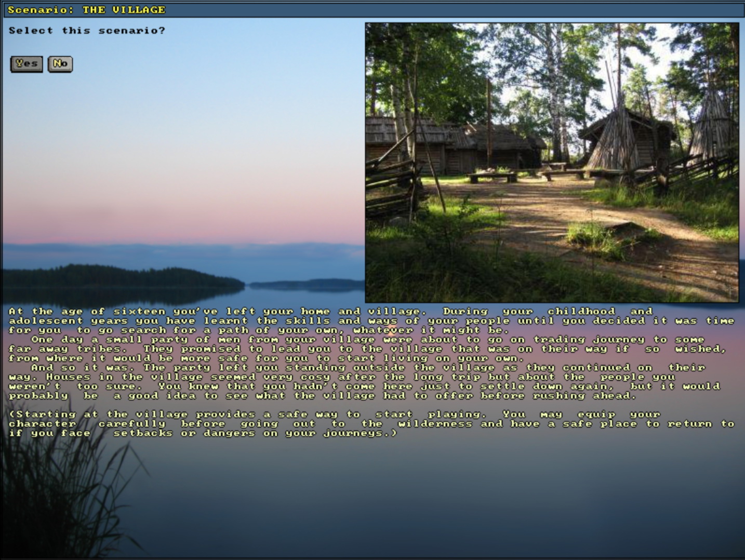
Task: Click the village scenario photograph
Action: (x=551, y=162)
